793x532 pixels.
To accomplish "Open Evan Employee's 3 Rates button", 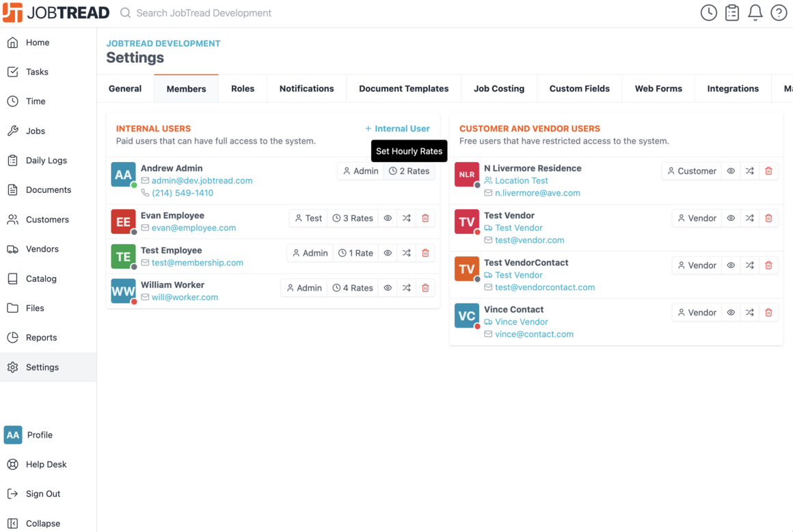I will click(353, 218).
